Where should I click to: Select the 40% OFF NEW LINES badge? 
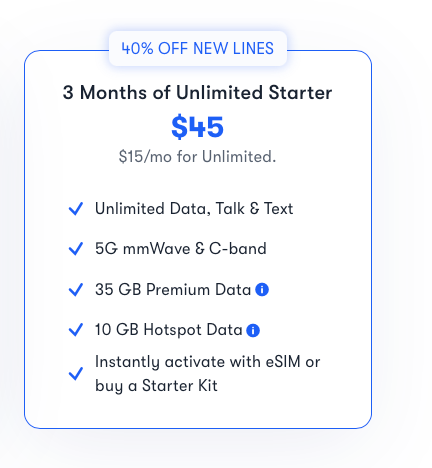198,48
